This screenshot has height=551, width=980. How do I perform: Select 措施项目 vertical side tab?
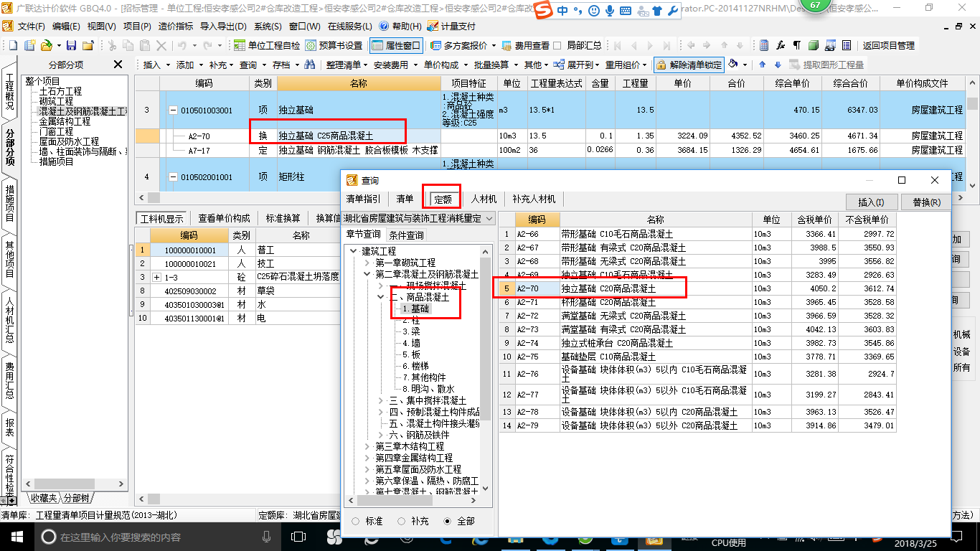point(9,204)
